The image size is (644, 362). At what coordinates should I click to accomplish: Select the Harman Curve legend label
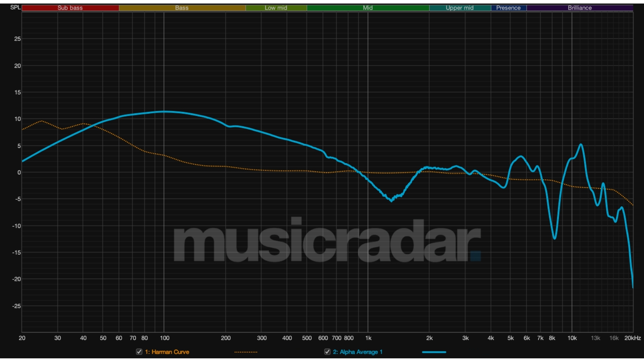pyautogui.click(x=167, y=352)
